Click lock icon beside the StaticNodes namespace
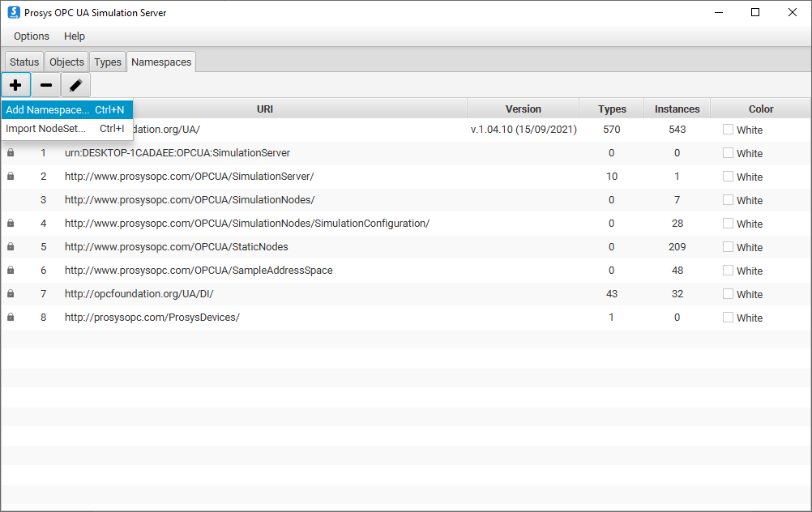Screen dimensions: 812x512 point(11,246)
